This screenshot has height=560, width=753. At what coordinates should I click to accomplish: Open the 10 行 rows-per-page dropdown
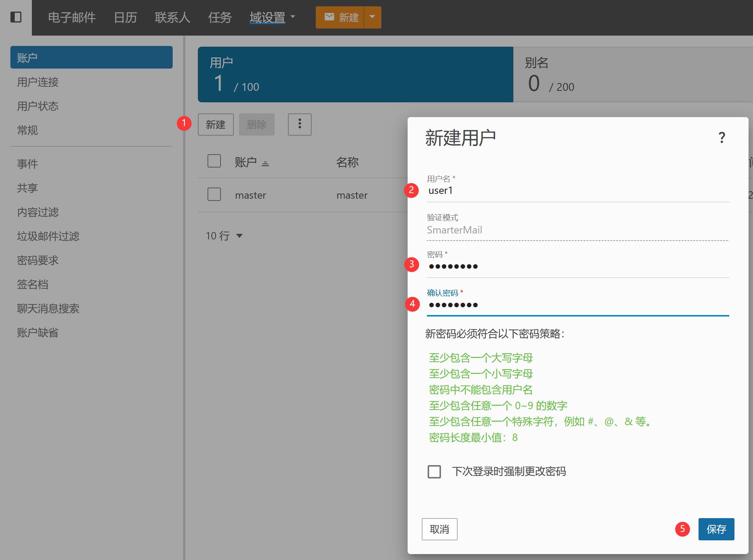click(x=224, y=236)
